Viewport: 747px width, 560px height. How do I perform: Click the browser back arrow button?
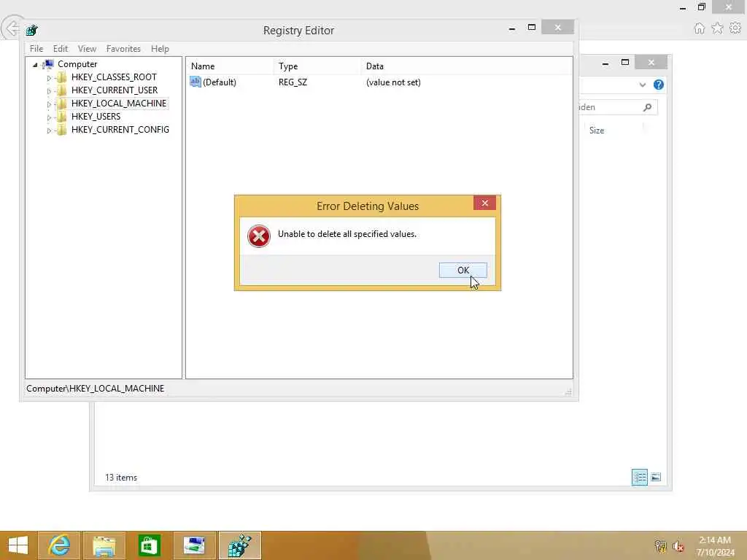(x=12, y=28)
